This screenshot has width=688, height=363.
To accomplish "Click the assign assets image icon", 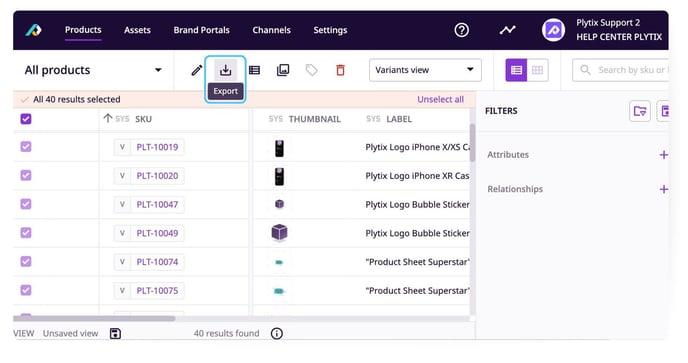I will 283,70.
